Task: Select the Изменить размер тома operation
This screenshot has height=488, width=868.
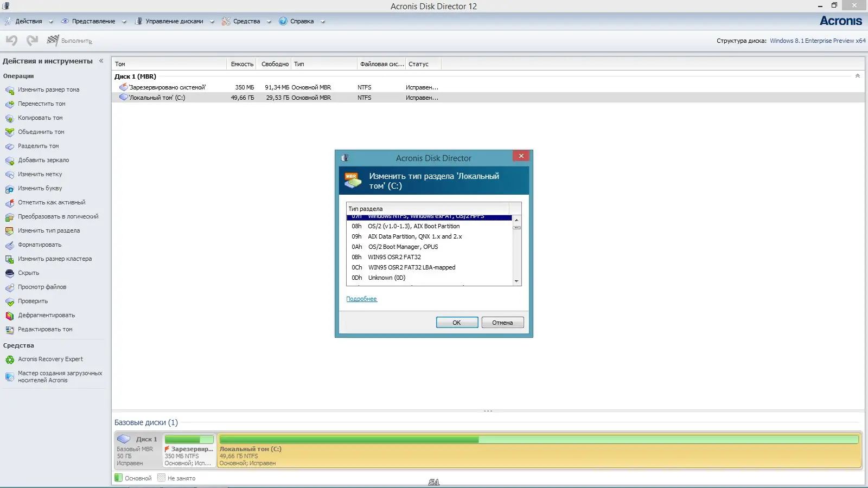Action: click(x=48, y=89)
